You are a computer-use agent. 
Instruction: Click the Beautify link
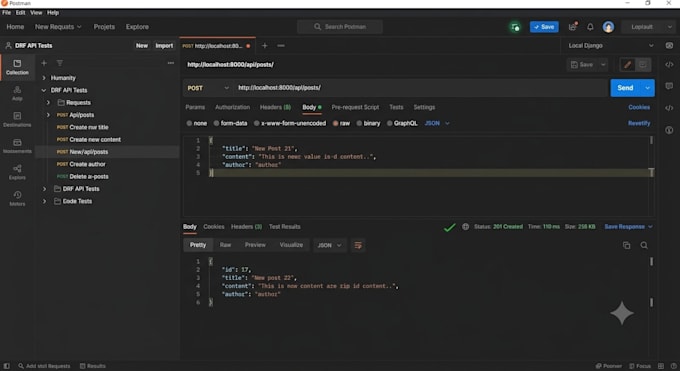click(x=639, y=123)
